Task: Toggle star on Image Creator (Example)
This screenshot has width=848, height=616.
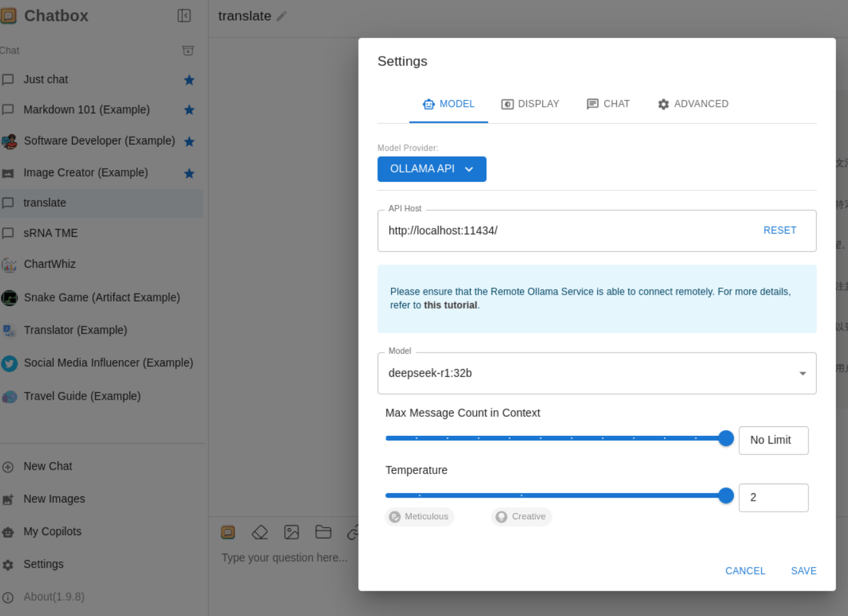Action: point(189,173)
